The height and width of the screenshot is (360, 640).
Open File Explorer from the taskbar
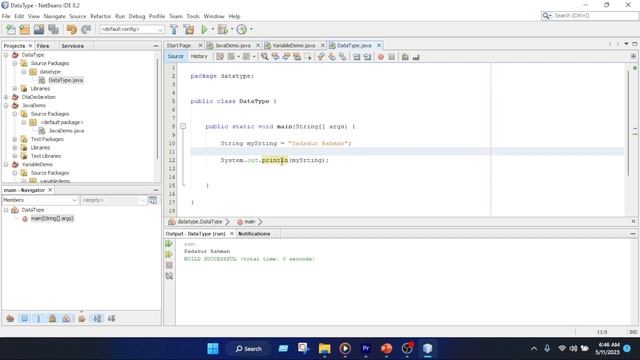(x=324, y=349)
